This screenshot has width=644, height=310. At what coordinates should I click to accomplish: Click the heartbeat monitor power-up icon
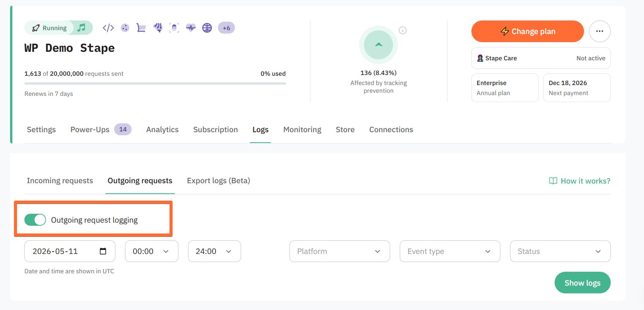(x=191, y=28)
